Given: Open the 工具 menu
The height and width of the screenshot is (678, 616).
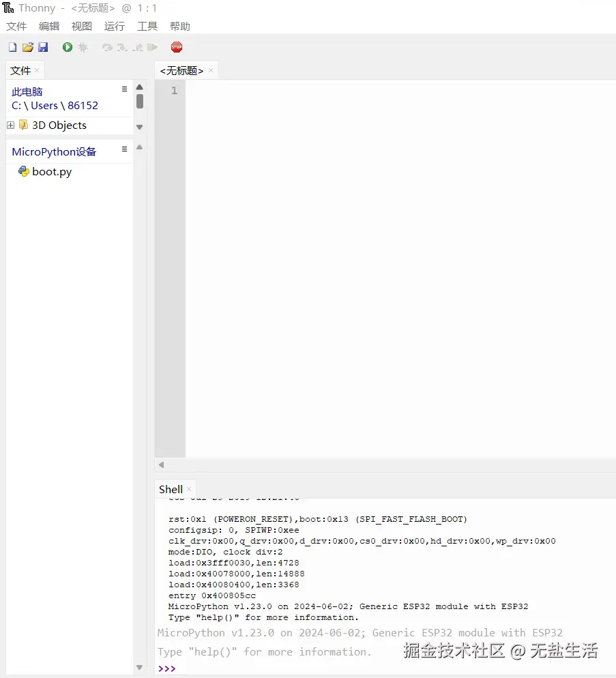Looking at the screenshot, I should tap(147, 27).
